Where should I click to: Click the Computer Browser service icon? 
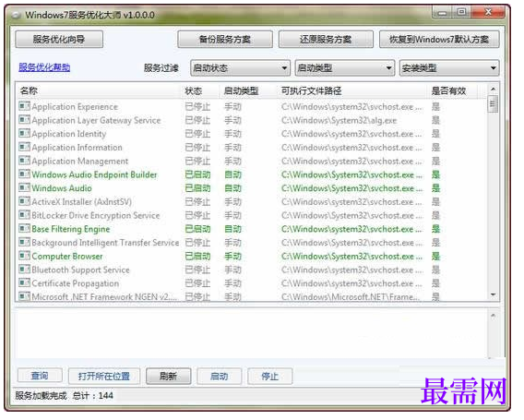pyautogui.click(x=24, y=256)
